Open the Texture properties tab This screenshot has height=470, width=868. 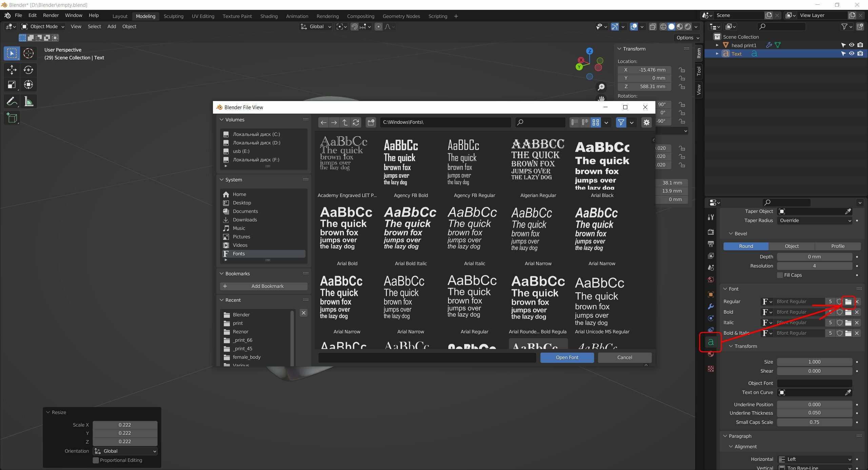tap(711, 369)
